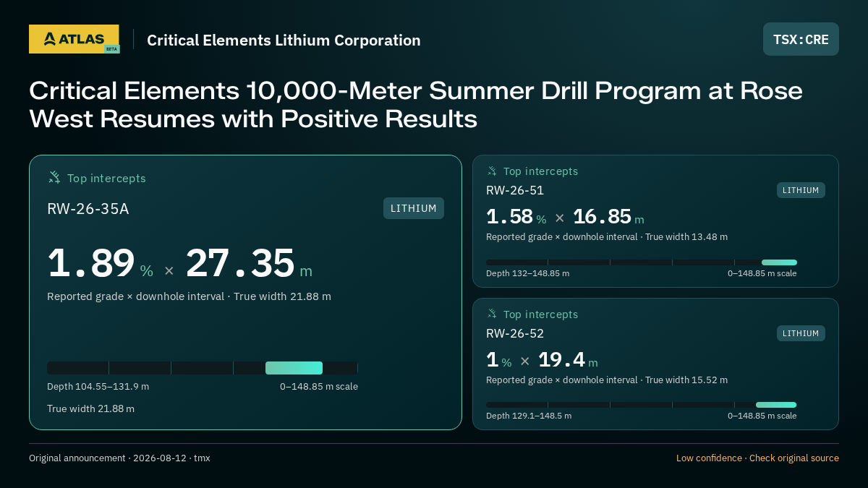Click 'Critical Elements Lithium Corporation' company name
Image resolution: width=868 pixels, height=488 pixels.
[x=284, y=40]
